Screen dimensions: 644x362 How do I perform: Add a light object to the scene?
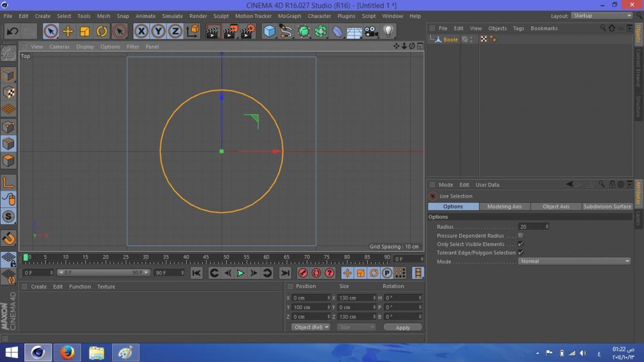388,31
